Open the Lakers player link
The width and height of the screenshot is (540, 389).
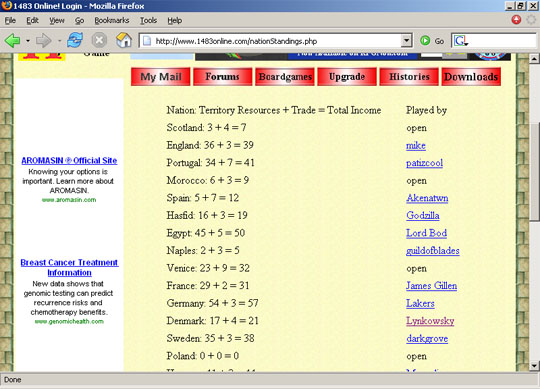point(420,304)
